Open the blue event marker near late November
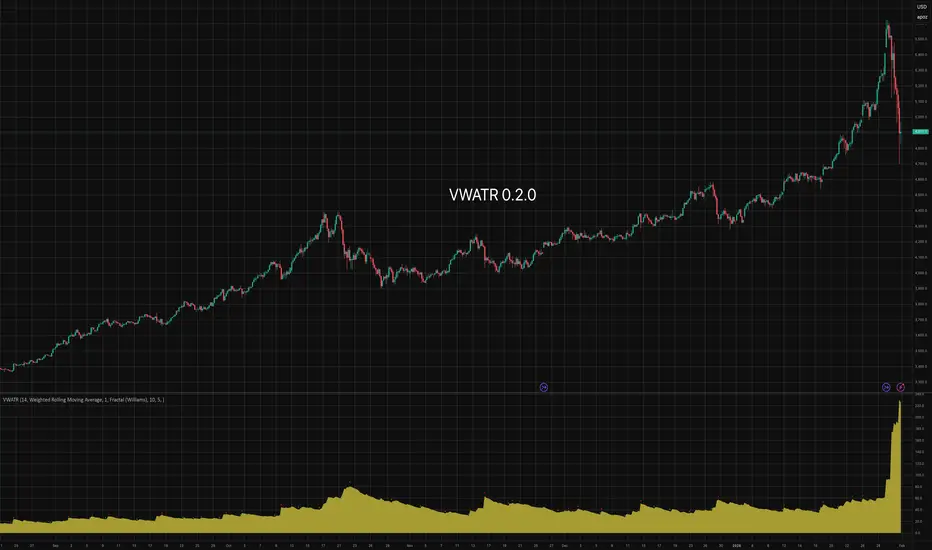The height and width of the screenshot is (550, 932). click(x=544, y=387)
